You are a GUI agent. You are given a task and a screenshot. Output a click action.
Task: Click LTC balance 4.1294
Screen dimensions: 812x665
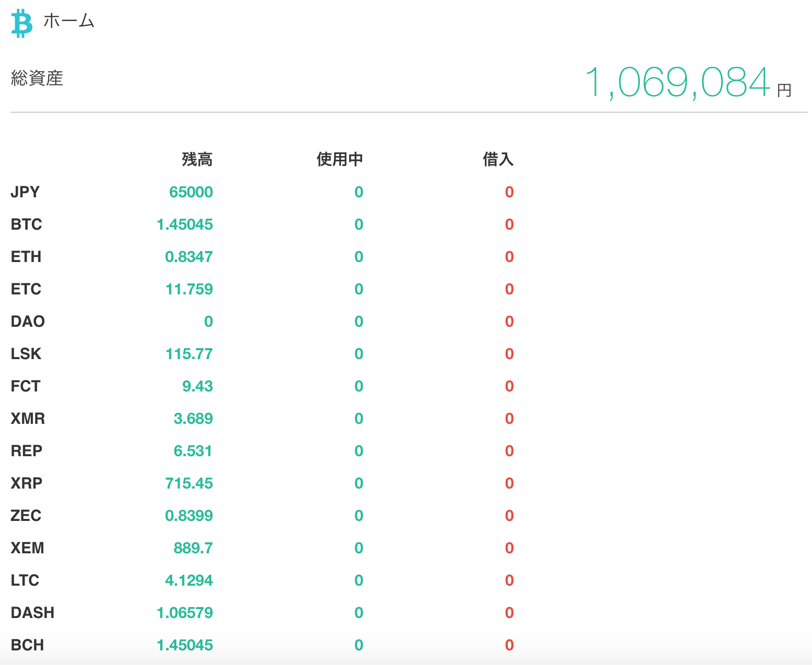pos(189,580)
